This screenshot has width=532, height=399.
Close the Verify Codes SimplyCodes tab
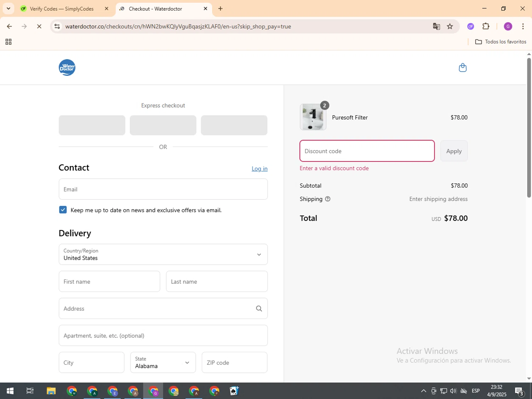pyautogui.click(x=106, y=9)
